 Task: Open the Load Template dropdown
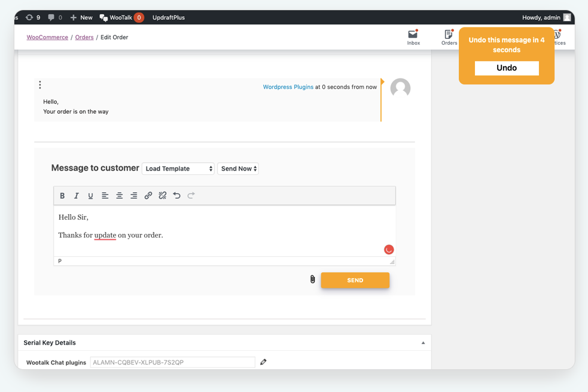point(178,168)
